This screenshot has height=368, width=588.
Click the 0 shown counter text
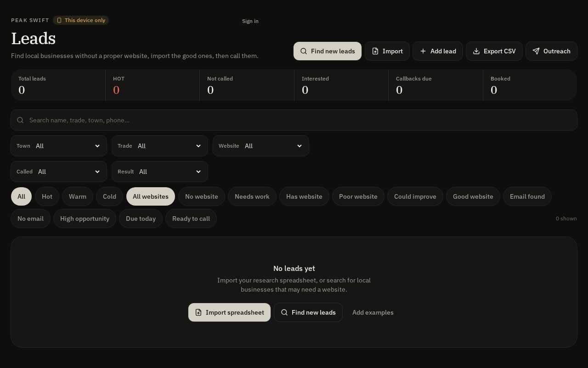coord(566,218)
